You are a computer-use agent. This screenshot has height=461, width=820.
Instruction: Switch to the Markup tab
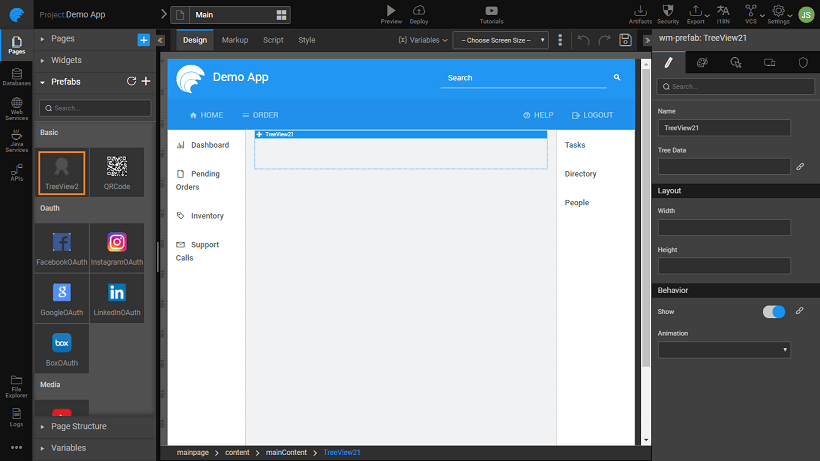tap(235, 40)
